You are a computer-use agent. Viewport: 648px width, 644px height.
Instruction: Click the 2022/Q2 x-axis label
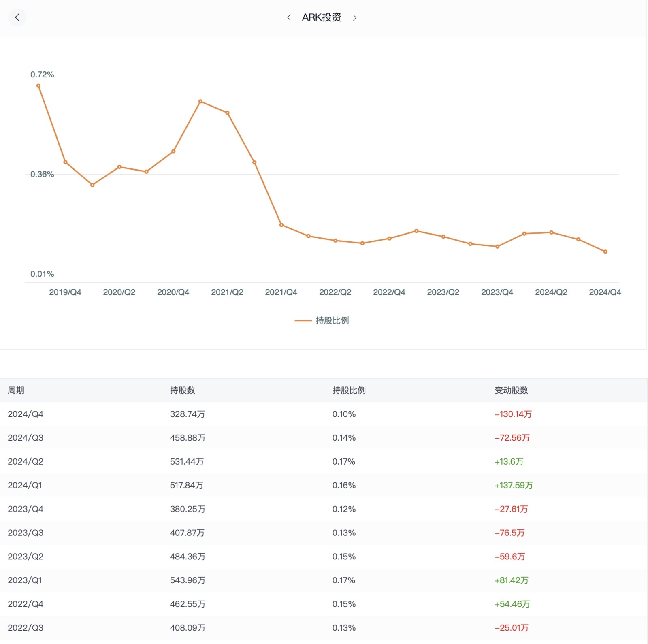coord(335,292)
